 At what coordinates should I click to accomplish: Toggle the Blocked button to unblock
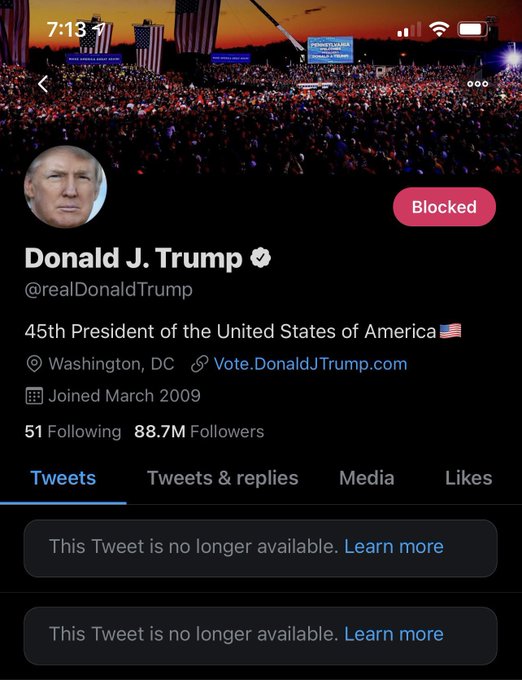444,207
